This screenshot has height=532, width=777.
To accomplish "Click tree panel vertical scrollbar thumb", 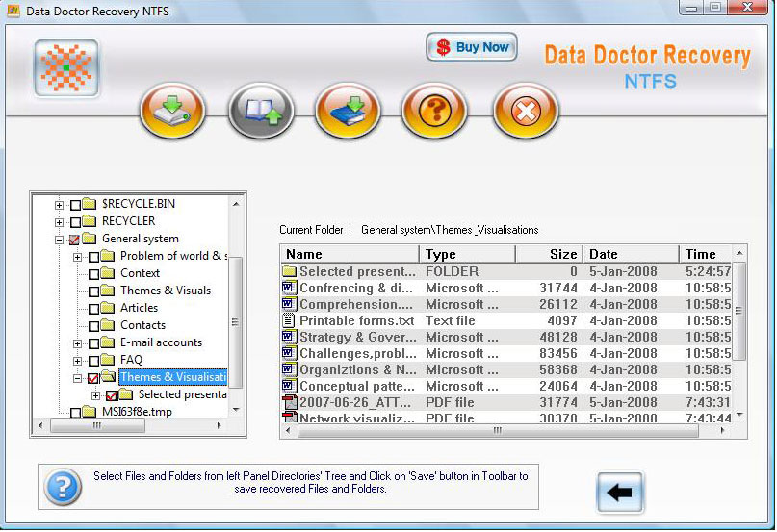I will click(235, 322).
